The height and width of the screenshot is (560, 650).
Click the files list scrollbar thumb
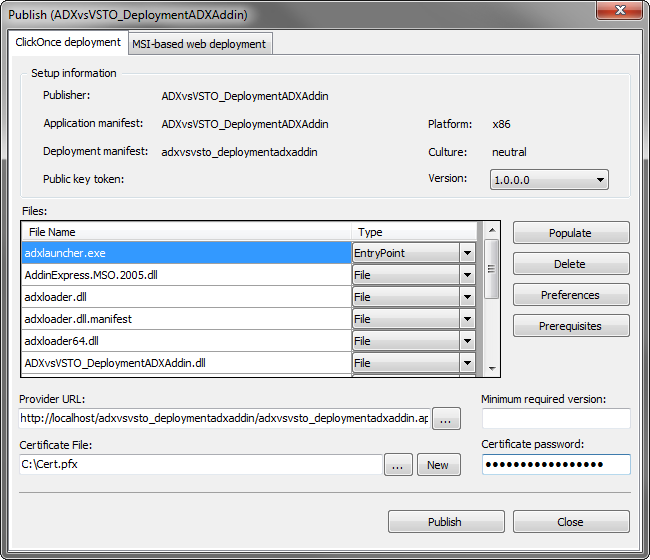pyautogui.click(x=492, y=269)
